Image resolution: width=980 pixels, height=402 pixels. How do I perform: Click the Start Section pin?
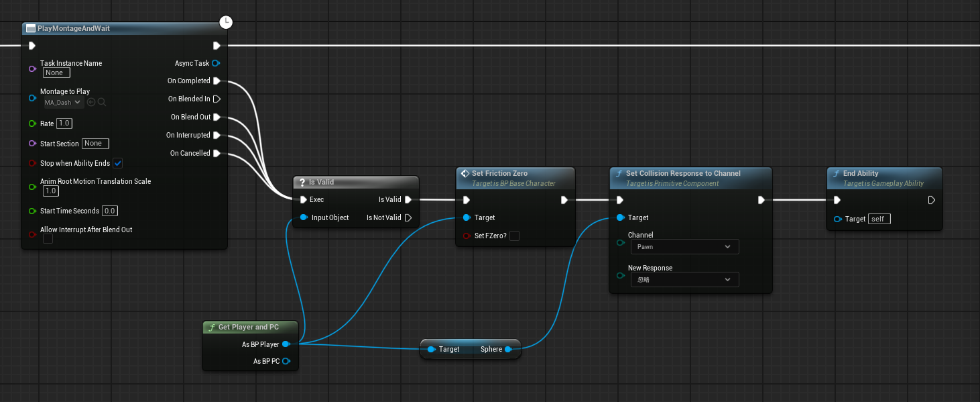(32, 144)
